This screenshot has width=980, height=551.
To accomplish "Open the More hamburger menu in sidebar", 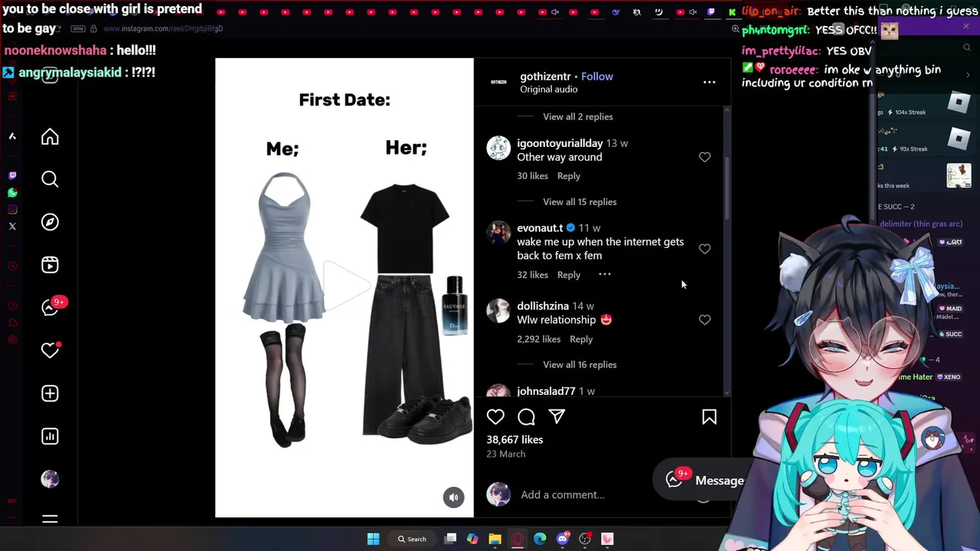I will pos(50,520).
